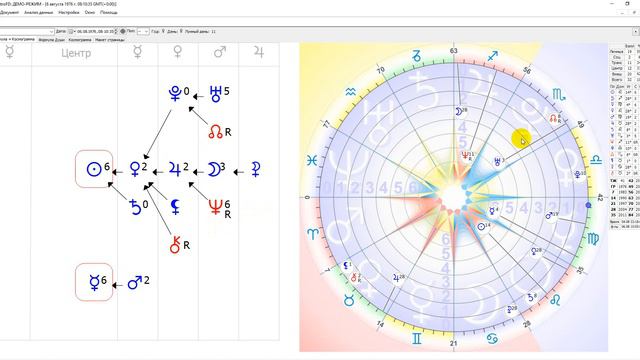Click the Leo sign on the chart
The width and height of the screenshot is (640, 360).
[x=555, y=300]
